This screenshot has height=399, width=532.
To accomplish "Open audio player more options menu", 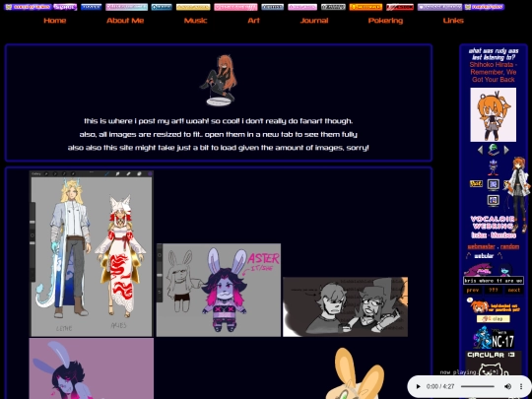I will (521, 386).
